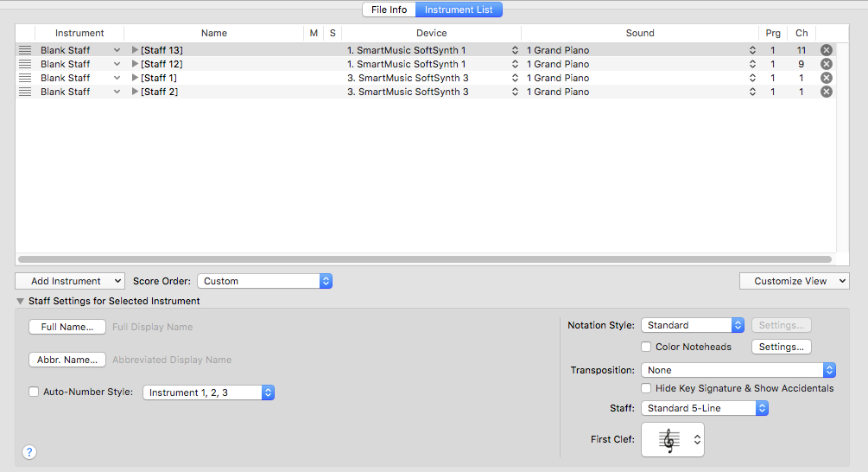Open the Score Order dropdown

point(264,281)
